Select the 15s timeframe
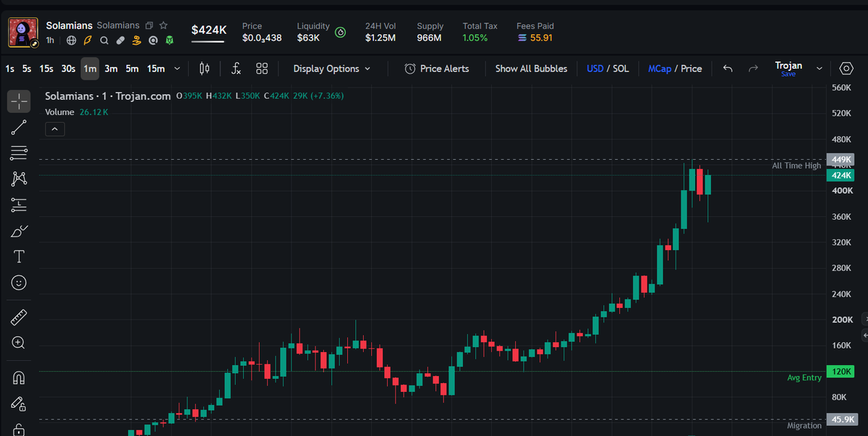 pos(46,69)
